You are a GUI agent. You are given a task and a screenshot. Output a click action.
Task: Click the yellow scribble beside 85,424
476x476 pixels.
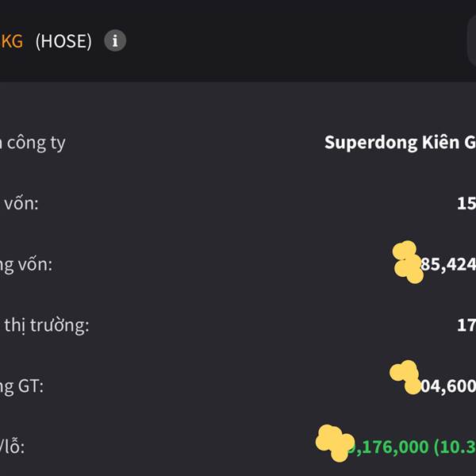pos(408,263)
